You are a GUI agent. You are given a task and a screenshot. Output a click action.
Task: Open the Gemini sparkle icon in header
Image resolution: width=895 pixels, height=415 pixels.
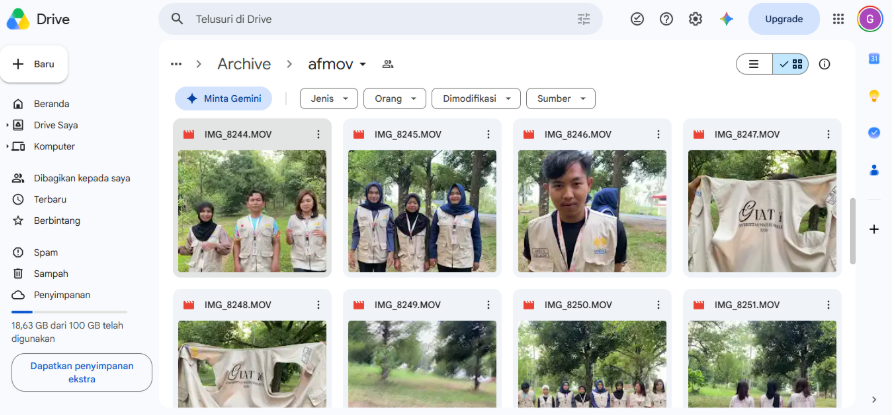(x=726, y=19)
